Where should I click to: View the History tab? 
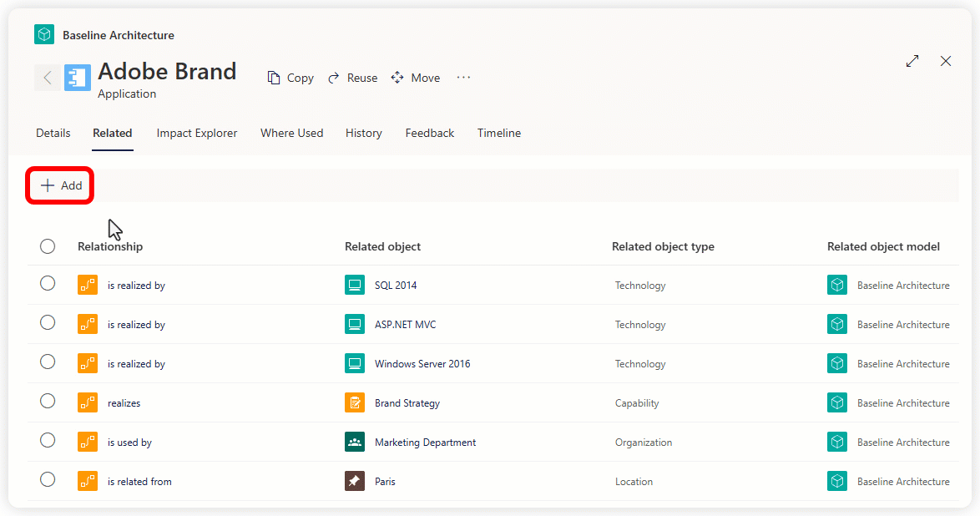(x=364, y=133)
